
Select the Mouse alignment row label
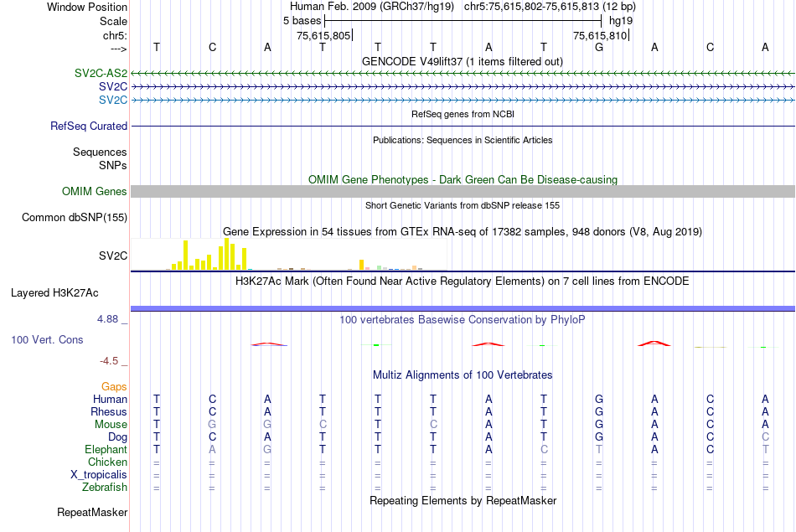tap(111, 425)
